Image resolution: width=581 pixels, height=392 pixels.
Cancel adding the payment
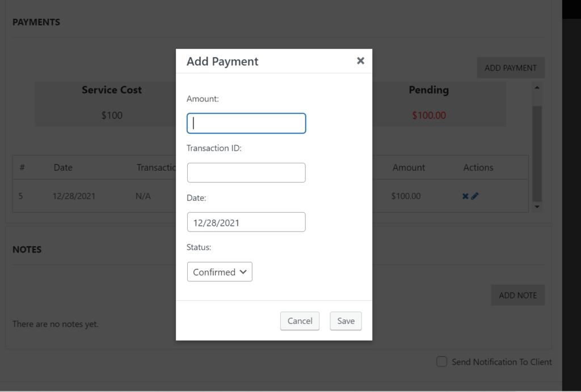click(x=300, y=321)
